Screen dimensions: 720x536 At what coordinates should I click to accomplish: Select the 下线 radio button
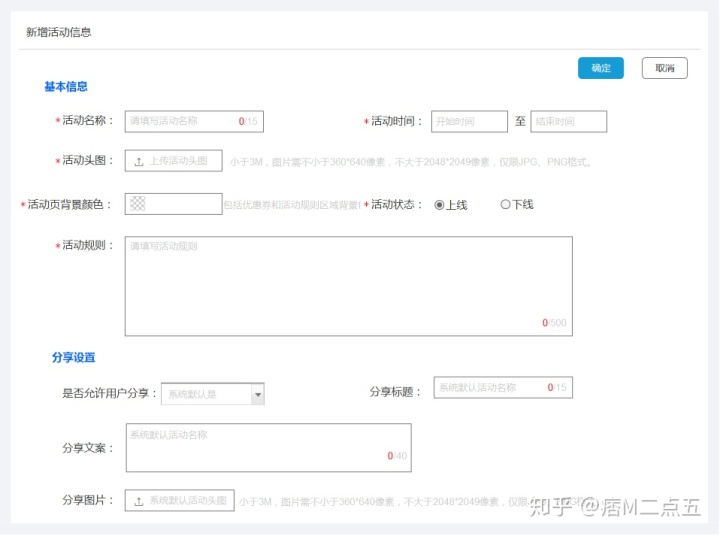pyautogui.click(x=505, y=204)
